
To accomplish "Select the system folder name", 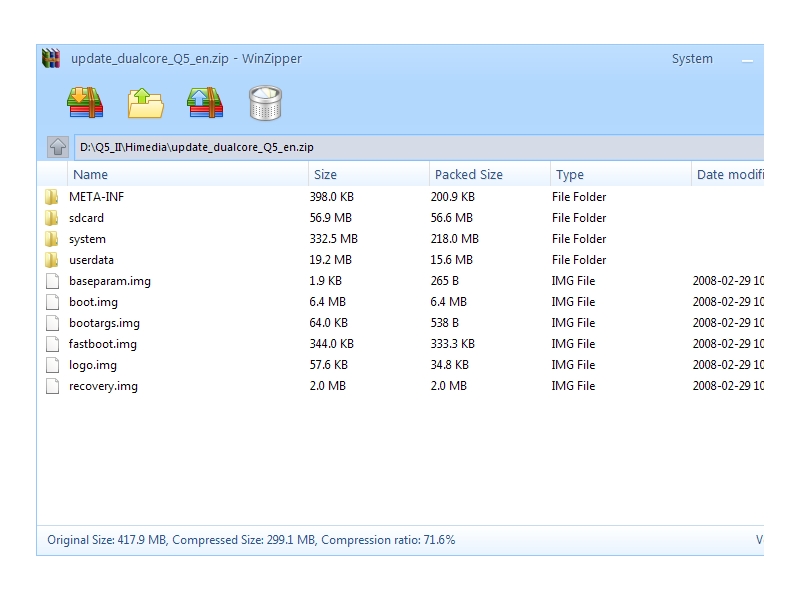I will pyautogui.click(x=87, y=239).
